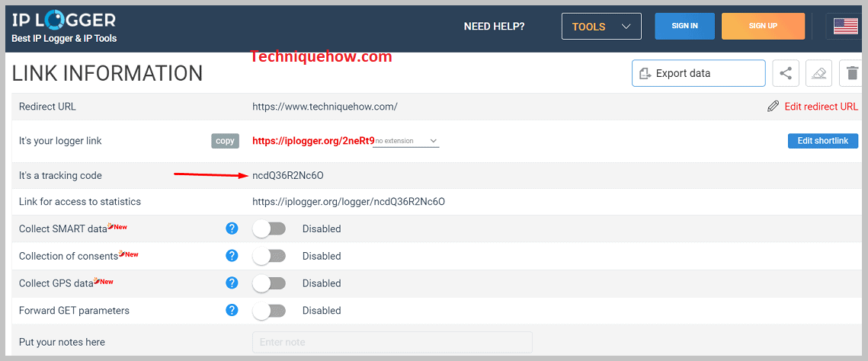Image resolution: width=868 pixels, height=361 pixels.
Task: Click the Disabled status beside Collect SMART data
Action: point(322,229)
